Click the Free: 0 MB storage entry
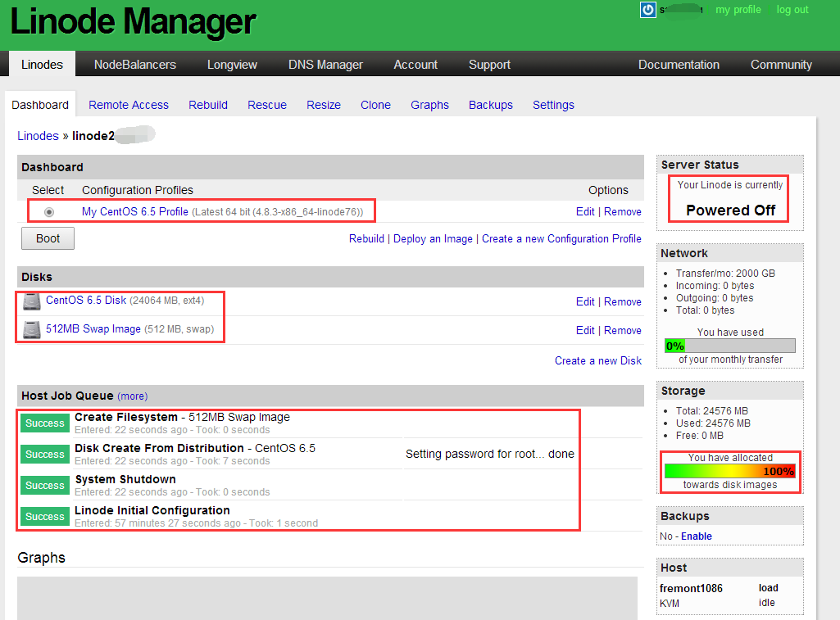This screenshot has width=840, height=620. tap(700, 436)
